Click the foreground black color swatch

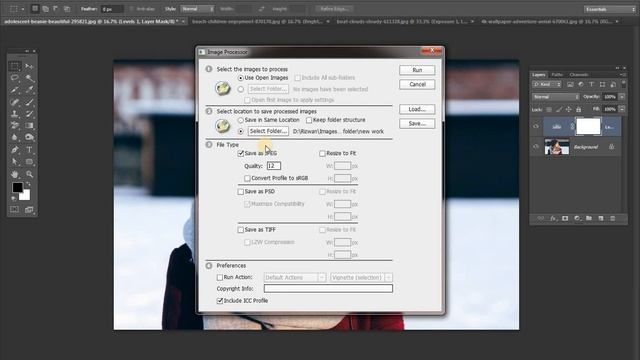(x=17, y=187)
